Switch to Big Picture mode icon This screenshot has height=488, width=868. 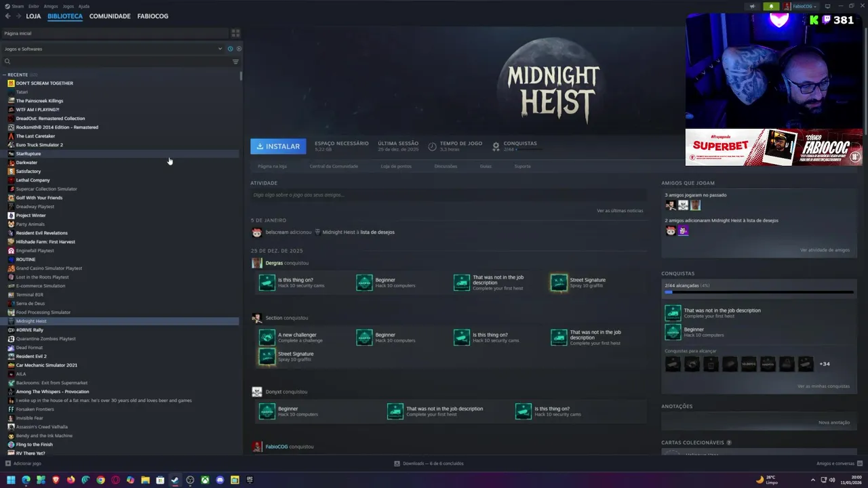(827, 6)
